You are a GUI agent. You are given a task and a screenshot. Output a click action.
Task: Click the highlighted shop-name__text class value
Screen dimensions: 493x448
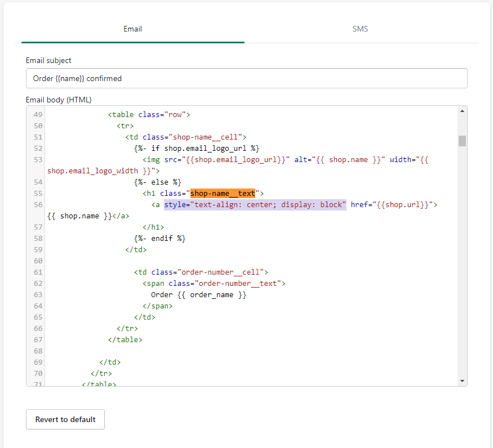click(223, 193)
